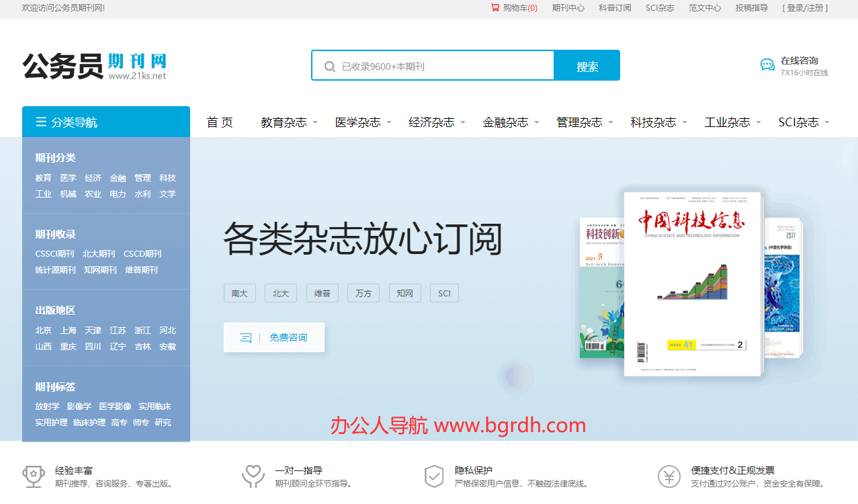Screen dimensions: 858x504
Task: Click the CSSCI期刊 link in the sidebar
Action: [54, 253]
